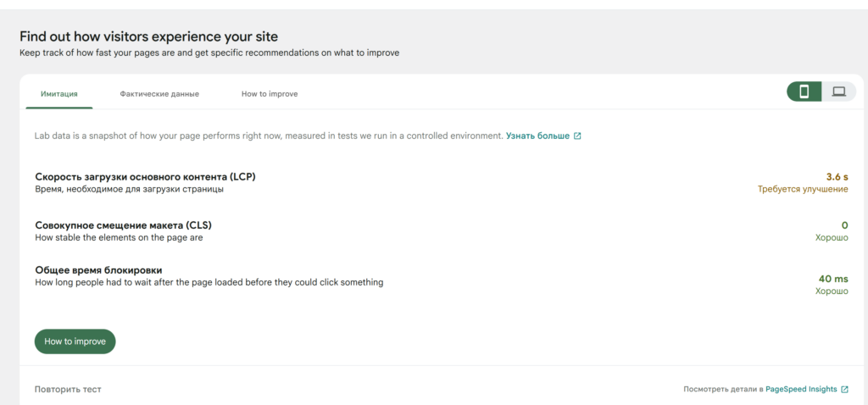Screen dimensions: 868x405
Task: Open the PageSpeed Insights link
Action: pos(801,390)
